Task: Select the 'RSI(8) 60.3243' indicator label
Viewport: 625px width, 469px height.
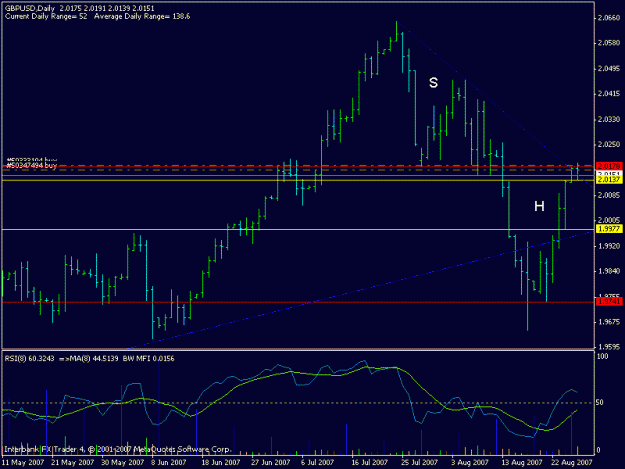Action: [29, 359]
